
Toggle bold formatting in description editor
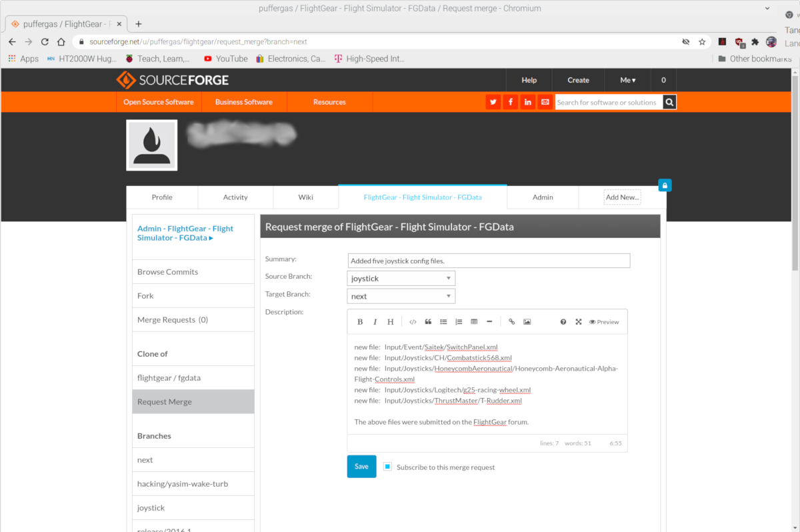[x=360, y=322]
